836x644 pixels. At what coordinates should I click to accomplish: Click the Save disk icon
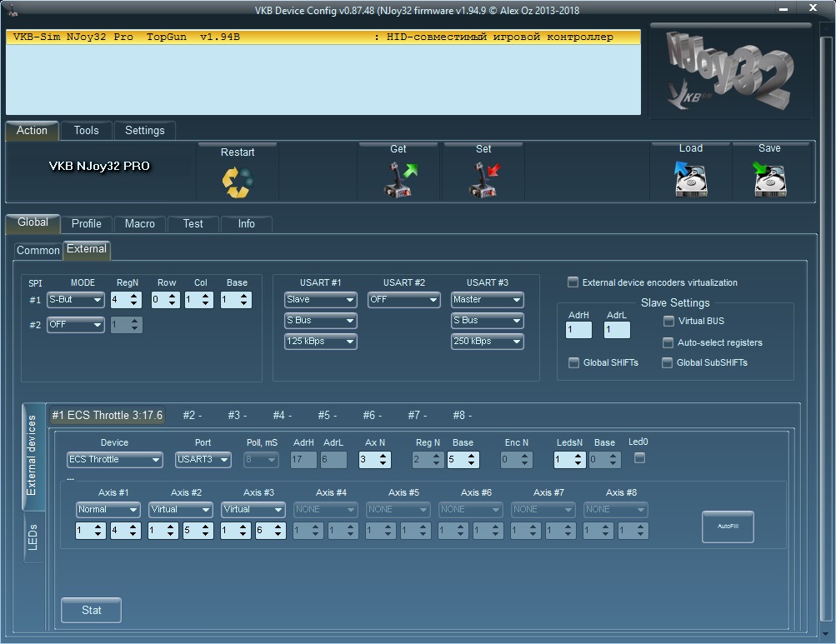point(769,178)
